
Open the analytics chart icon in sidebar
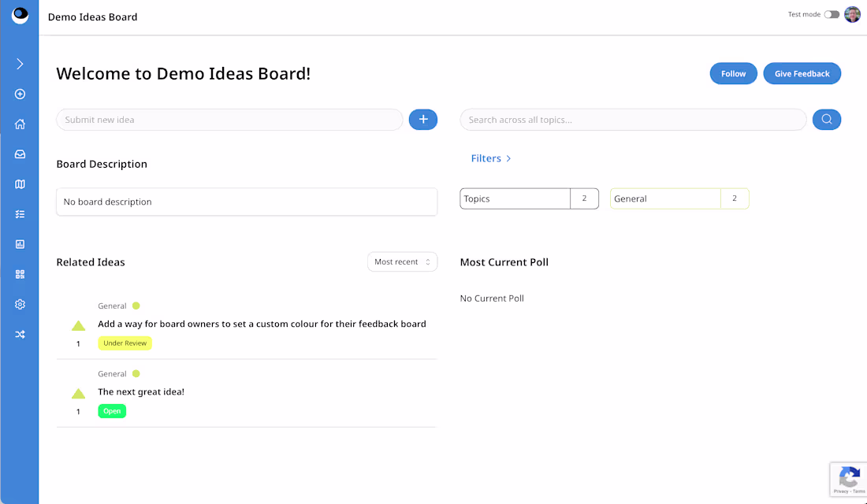click(20, 244)
